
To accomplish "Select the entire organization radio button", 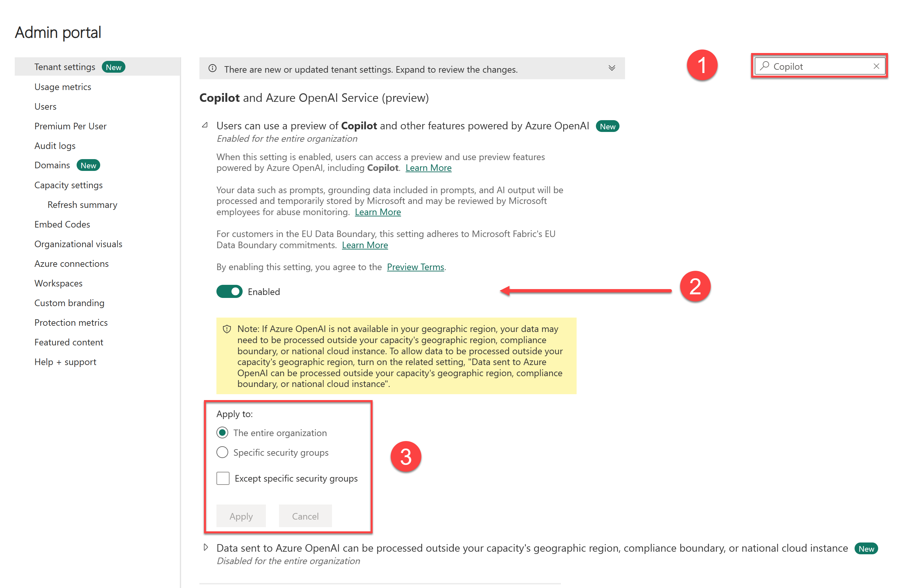I will tap(222, 432).
